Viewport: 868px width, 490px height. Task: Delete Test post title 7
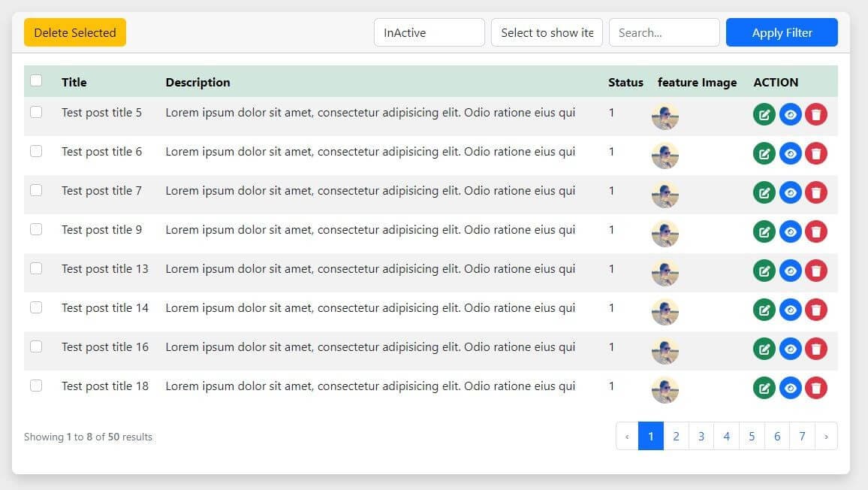click(816, 192)
